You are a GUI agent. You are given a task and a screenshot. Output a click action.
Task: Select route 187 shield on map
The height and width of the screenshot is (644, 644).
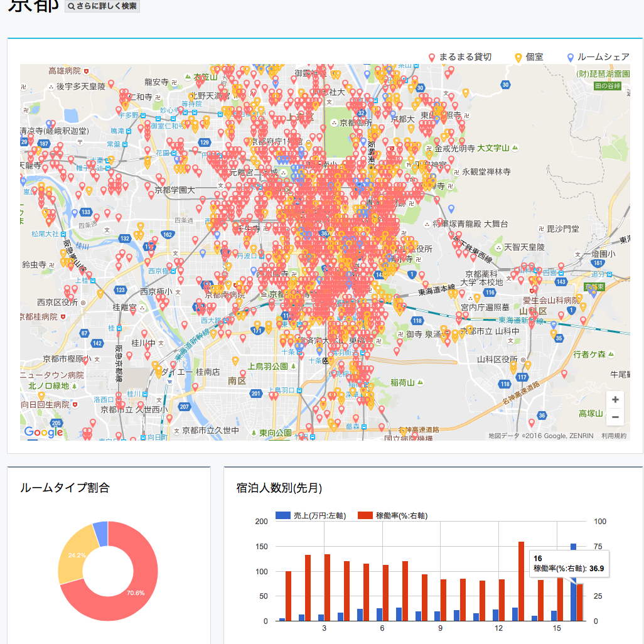43,143
